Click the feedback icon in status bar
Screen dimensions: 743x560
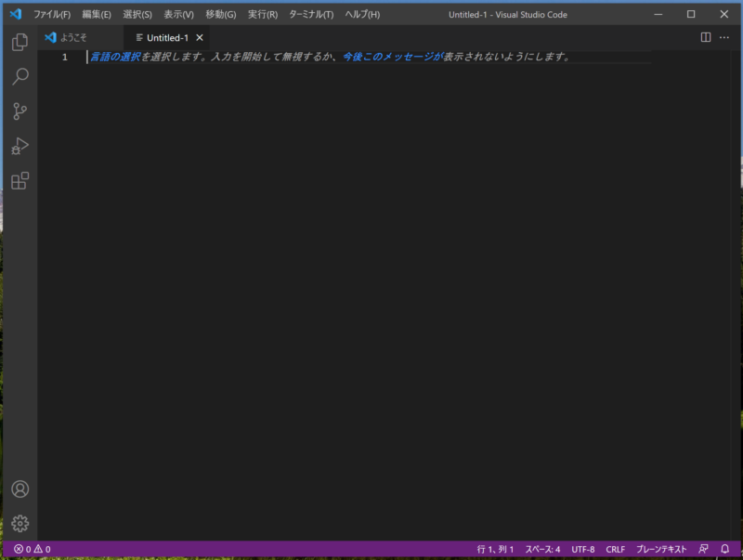[703, 549]
